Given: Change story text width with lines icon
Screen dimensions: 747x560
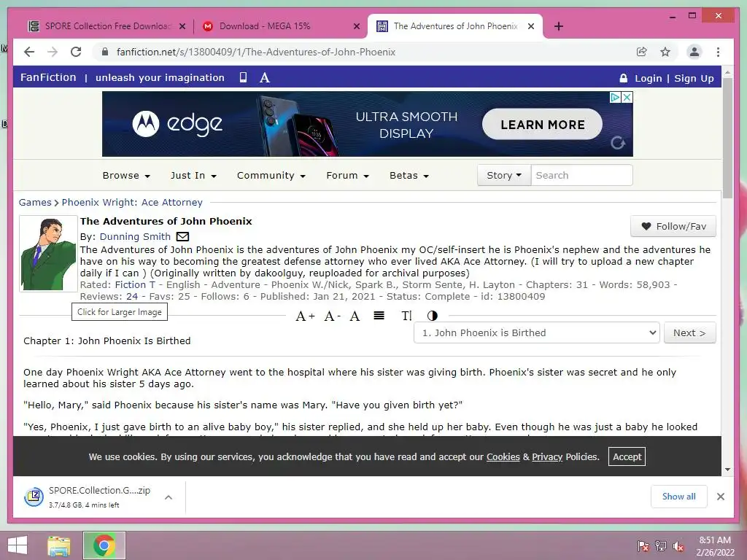Looking at the screenshot, I should [379, 315].
